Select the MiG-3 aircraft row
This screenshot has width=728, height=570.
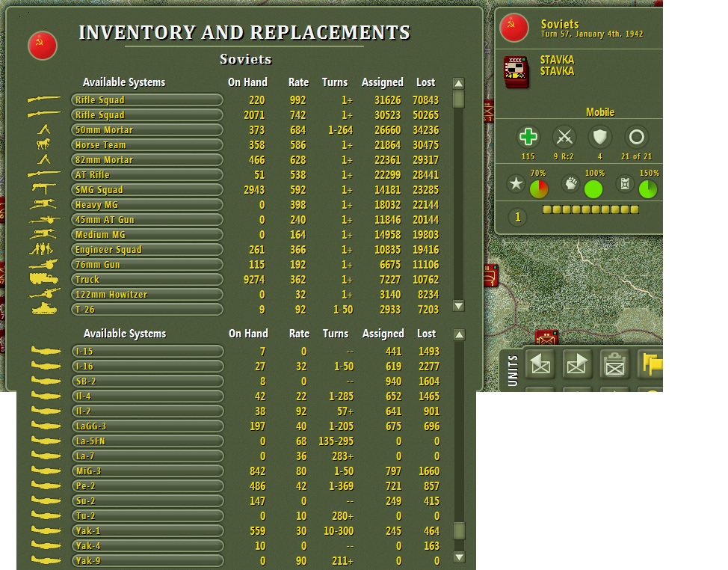pos(234,471)
